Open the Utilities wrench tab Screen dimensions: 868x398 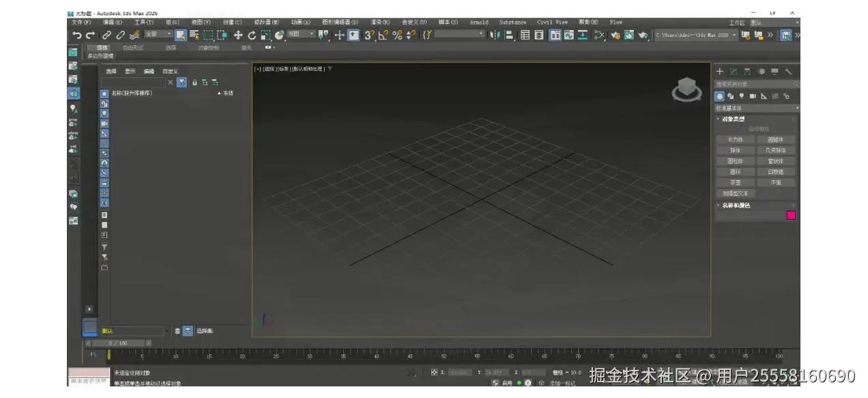pyautogui.click(x=788, y=71)
